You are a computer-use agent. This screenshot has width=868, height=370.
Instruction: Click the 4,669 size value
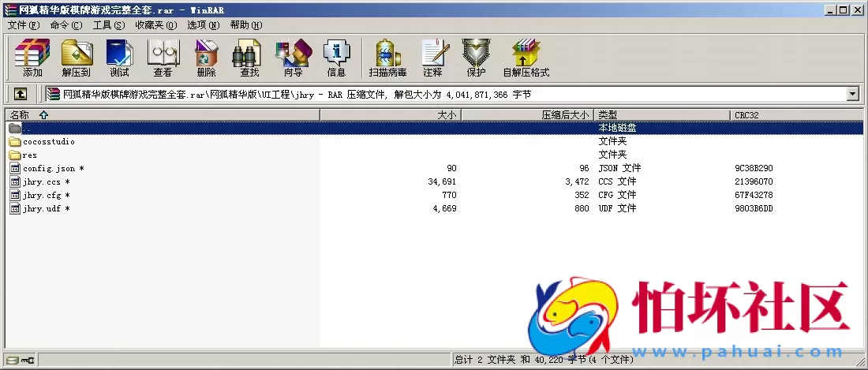coord(444,208)
